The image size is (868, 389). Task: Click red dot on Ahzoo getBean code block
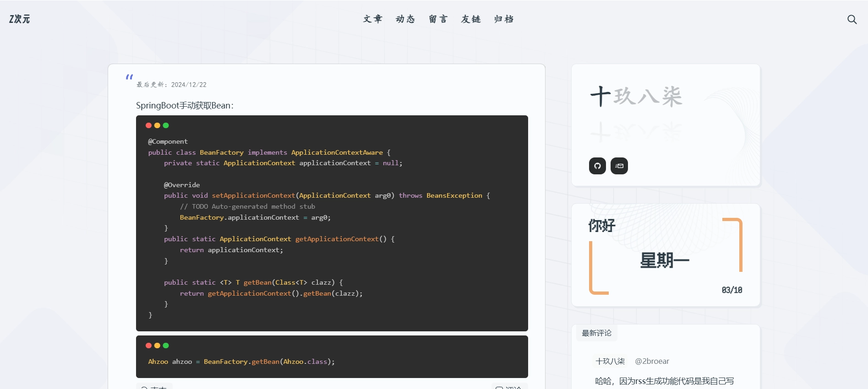pyautogui.click(x=148, y=346)
